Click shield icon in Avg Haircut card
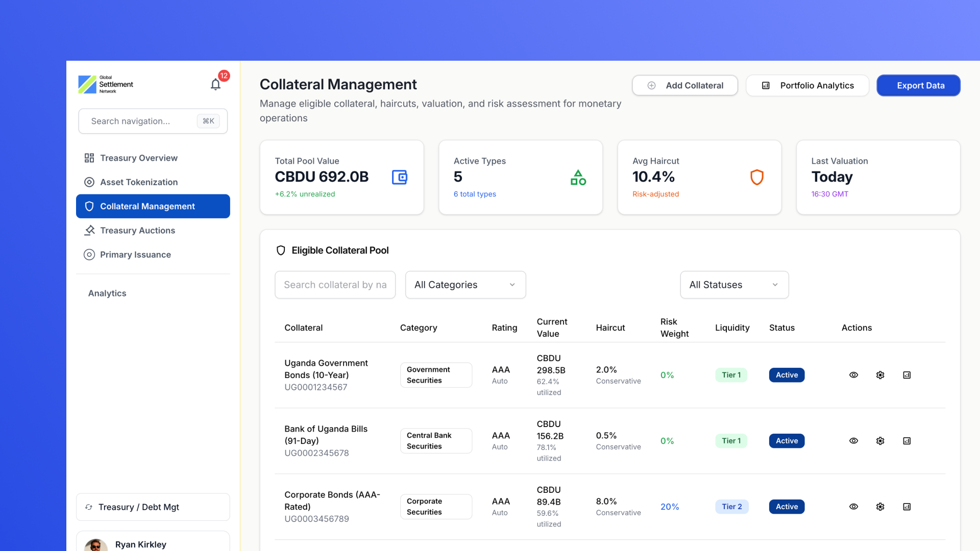 click(756, 177)
